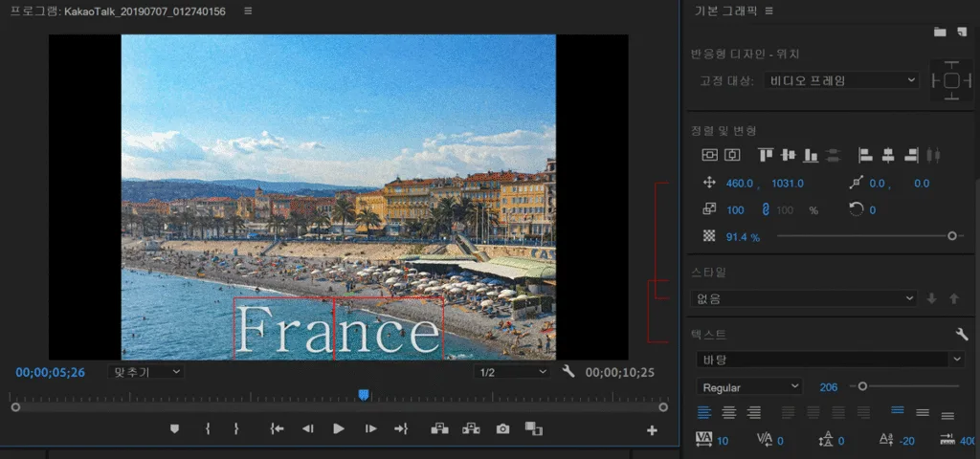Click the kerning value 0
The height and width of the screenshot is (459, 980).
780,441
